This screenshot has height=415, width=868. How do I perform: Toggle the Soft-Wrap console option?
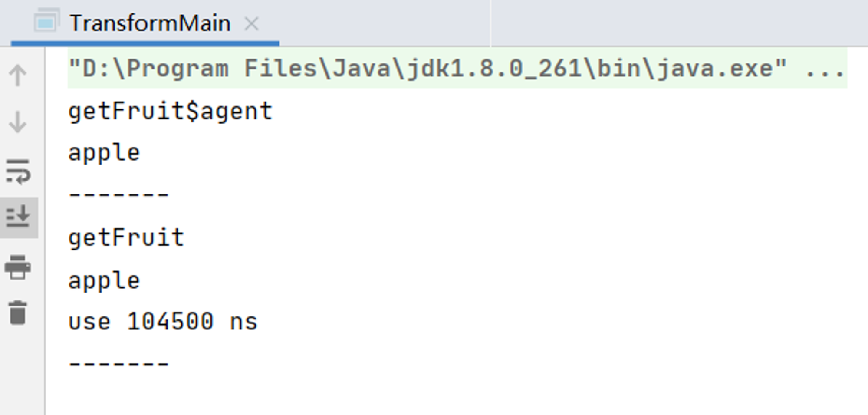click(18, 171)
